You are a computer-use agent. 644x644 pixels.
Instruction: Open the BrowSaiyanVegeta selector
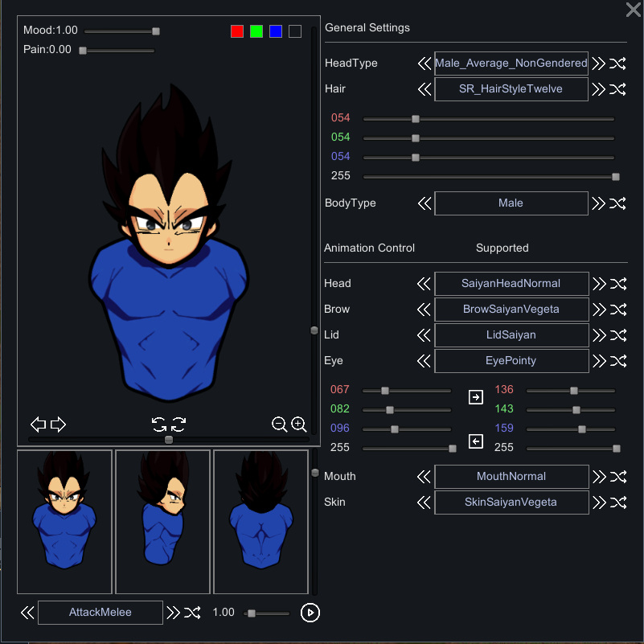tap(511, 310)
